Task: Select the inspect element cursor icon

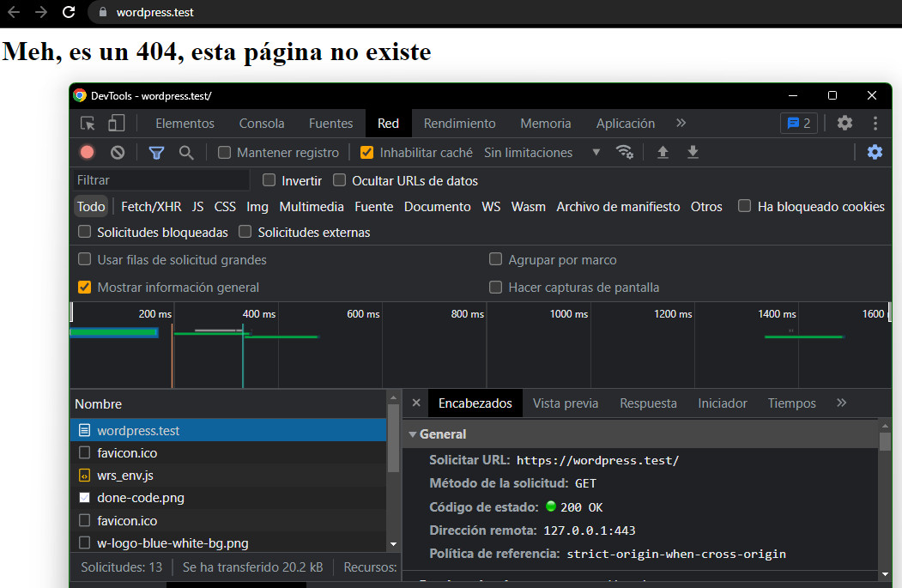Action: (x=87, y=123)
